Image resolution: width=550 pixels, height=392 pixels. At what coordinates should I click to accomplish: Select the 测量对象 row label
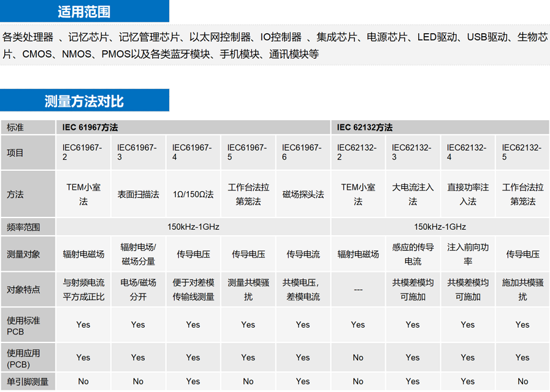click(x=28, y=254)
